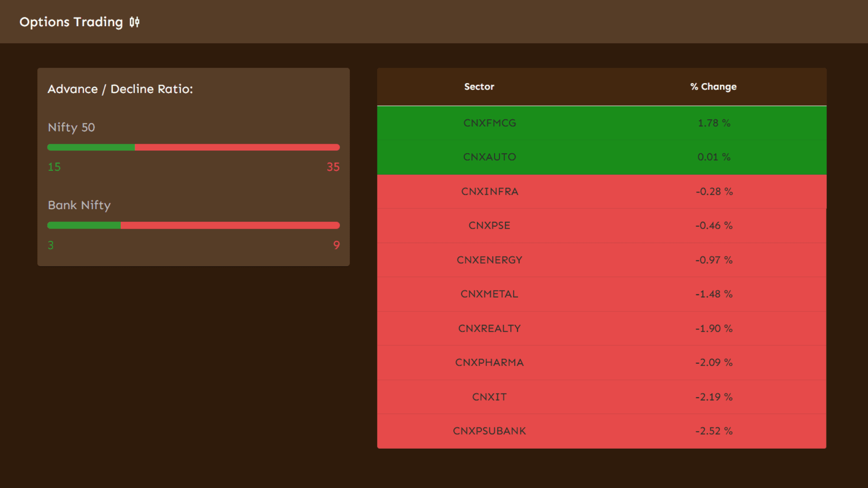Click the Bank Nifty advance/decline bar
This screenshot has height=488, width=868.
coord(193,225)
